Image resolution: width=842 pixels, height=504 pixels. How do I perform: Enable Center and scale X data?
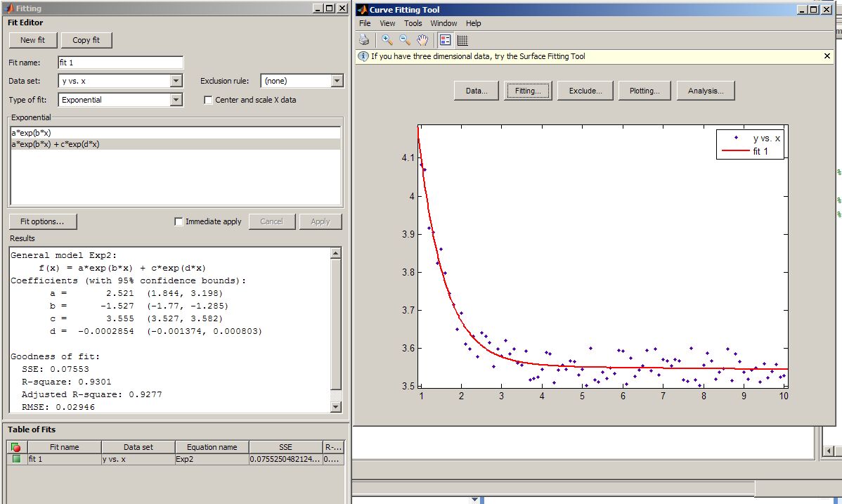click(208, 100)
